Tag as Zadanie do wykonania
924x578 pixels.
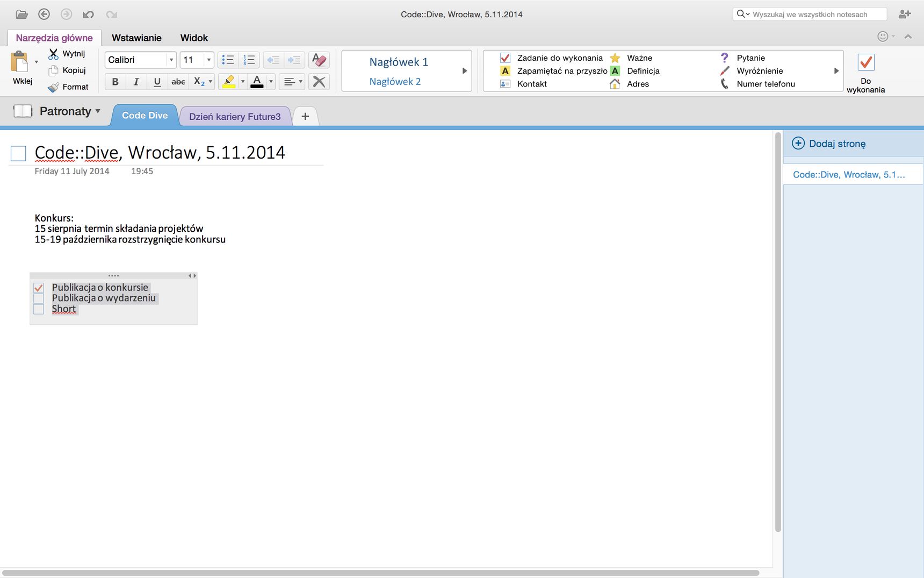551,58
